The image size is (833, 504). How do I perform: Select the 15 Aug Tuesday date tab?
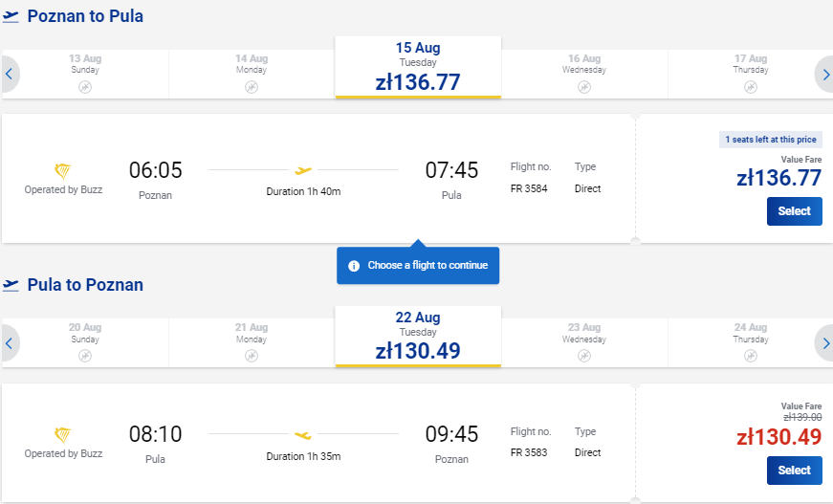tap(418, 68)
